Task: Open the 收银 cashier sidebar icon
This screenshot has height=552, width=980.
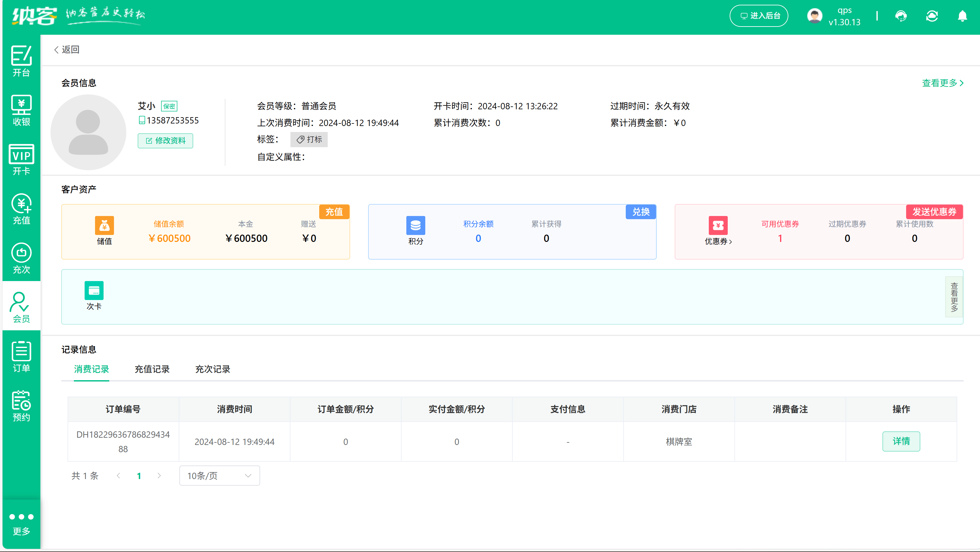Action: click(21, 110)
